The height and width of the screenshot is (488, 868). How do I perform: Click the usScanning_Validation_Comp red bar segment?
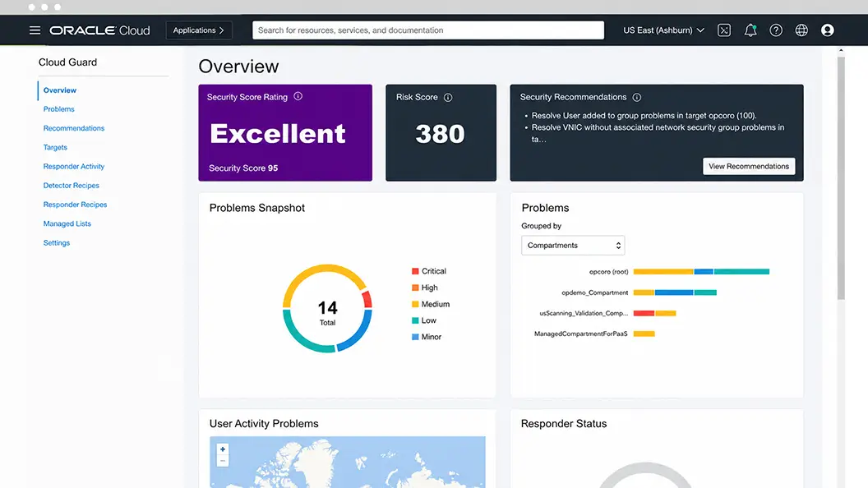[x=644, y=313]
